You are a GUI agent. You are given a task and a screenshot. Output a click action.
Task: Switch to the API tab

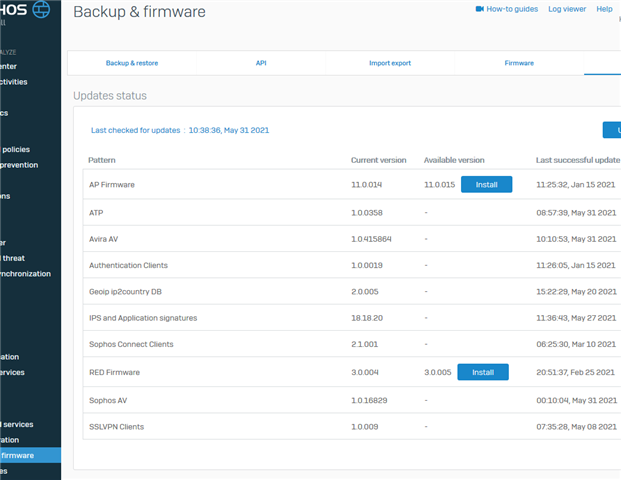(x=261, y=63)
